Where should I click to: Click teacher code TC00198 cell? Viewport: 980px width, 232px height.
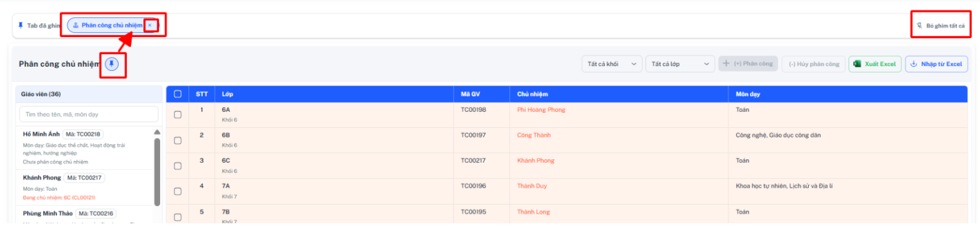(474, 110)
